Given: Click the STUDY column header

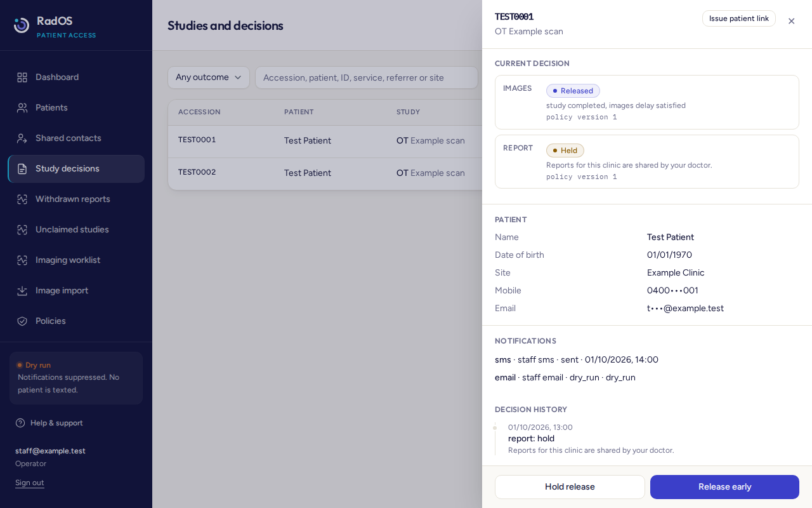Looking at the screenshot, I should [408, 112].
